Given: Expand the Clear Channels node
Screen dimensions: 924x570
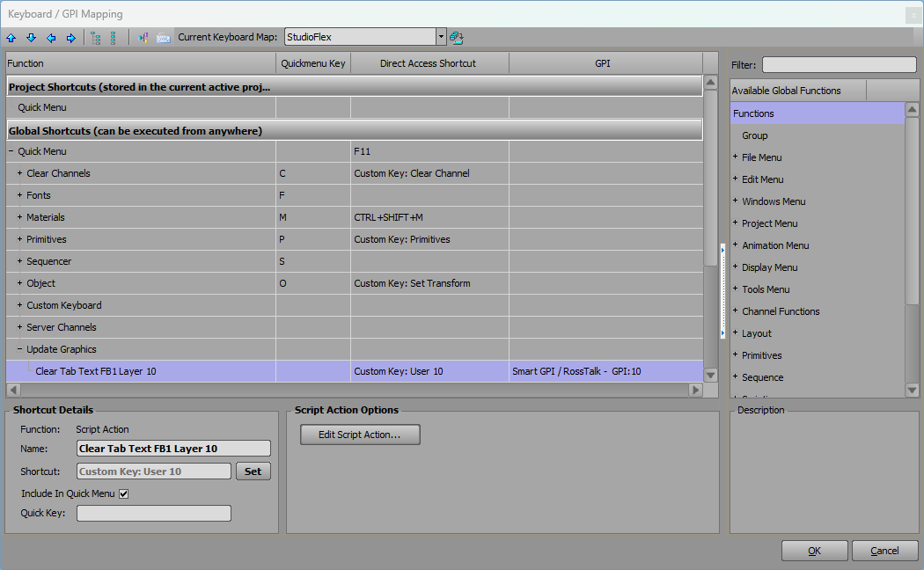Looking at the screenshot, I should click(19, 173).
